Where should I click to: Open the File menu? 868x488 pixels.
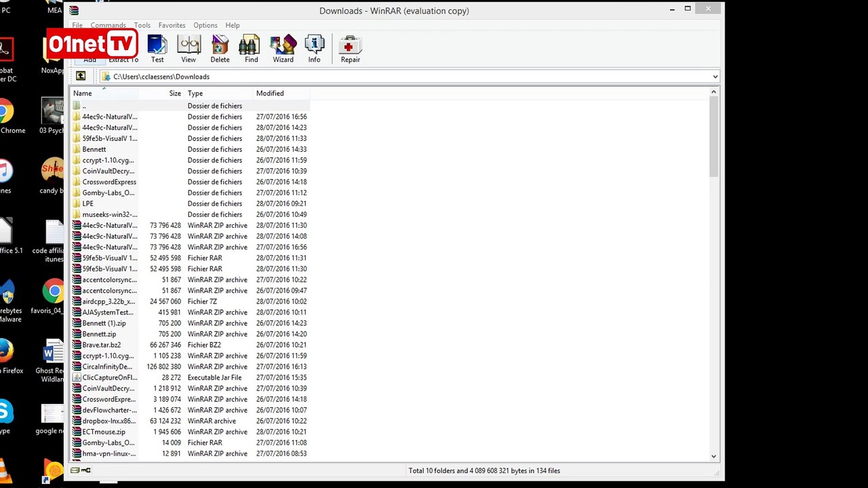[77, 25]
